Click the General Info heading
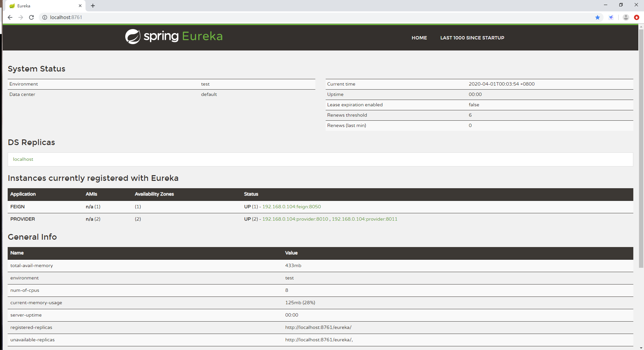The image size is (644, 350). coord(32,237)
